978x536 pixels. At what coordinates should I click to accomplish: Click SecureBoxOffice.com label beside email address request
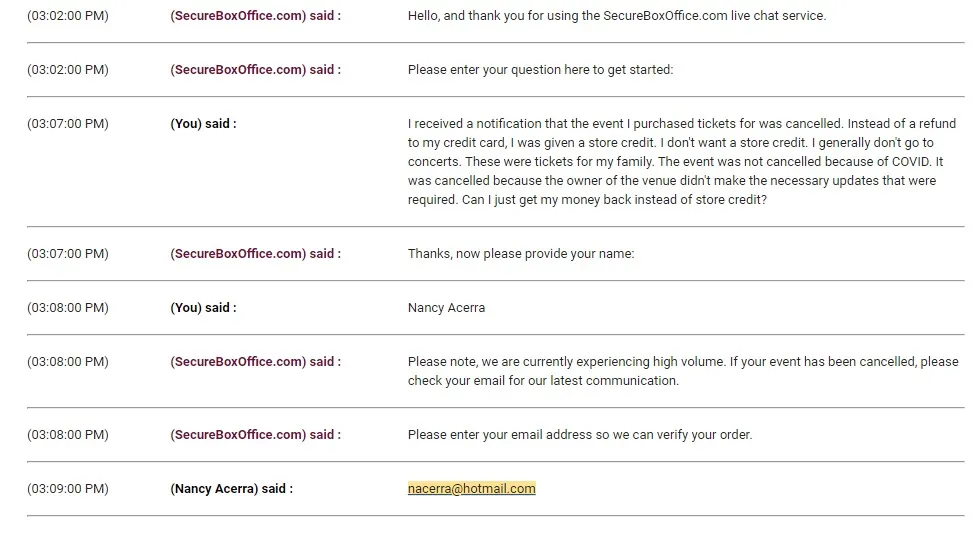pyautogui.click(x=255, y=435)
